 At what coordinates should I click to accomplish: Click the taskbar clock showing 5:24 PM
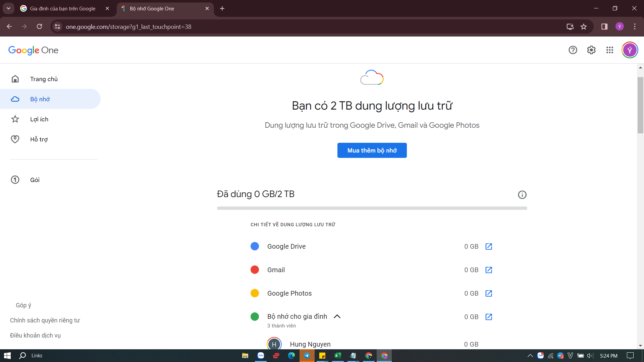(x=608, y=356)
